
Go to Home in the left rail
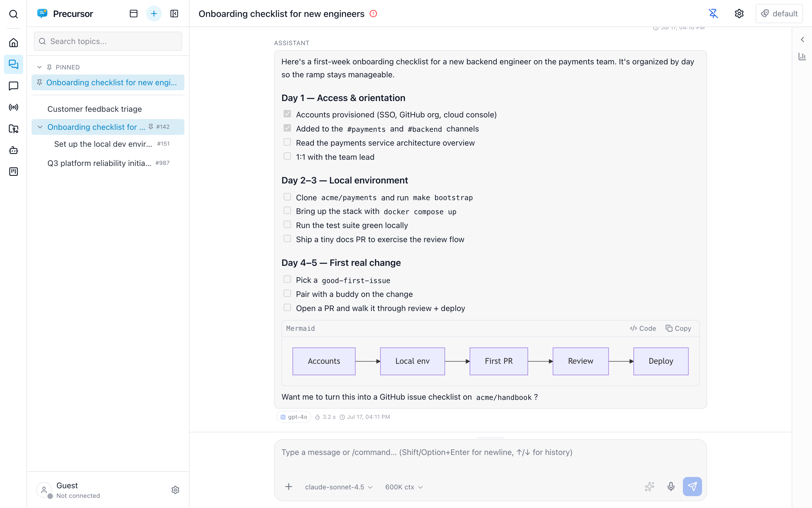tap(14, 43)
